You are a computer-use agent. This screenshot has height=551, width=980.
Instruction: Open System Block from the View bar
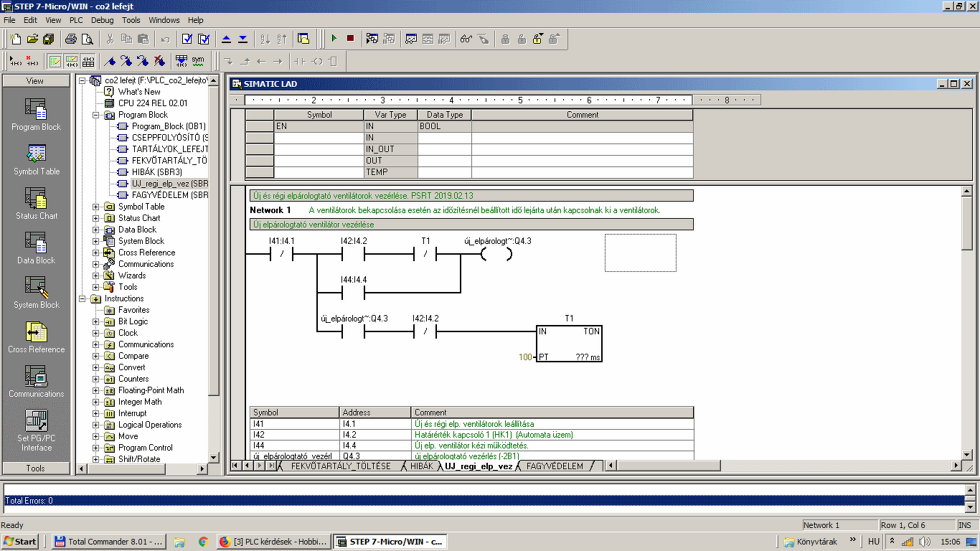[x=36, y=293]
